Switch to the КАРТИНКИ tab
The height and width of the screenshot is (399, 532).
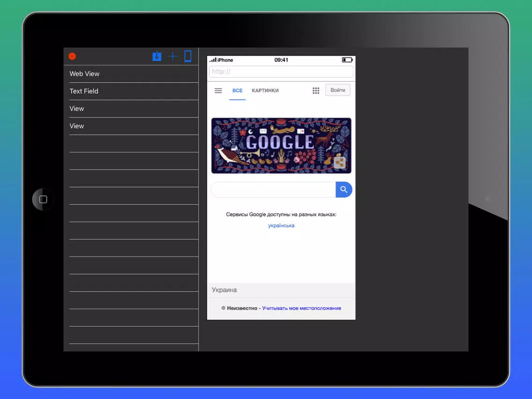tap(265, 90)
